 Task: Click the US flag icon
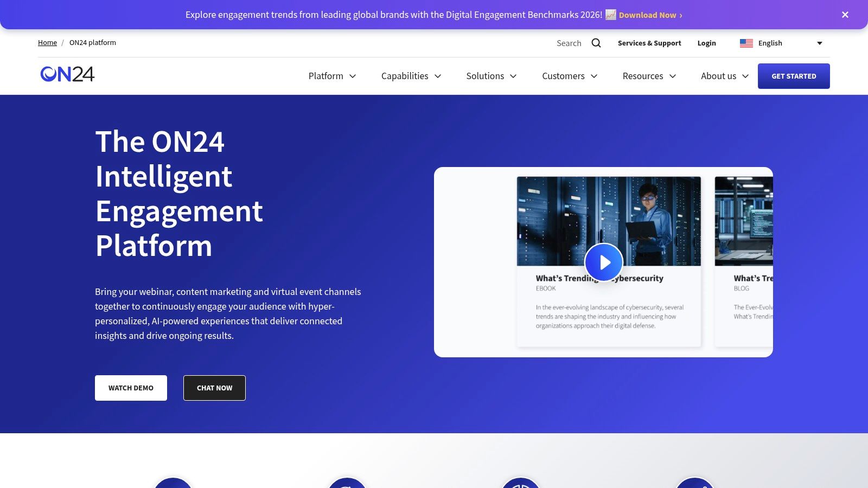click(x=746, y=43)
